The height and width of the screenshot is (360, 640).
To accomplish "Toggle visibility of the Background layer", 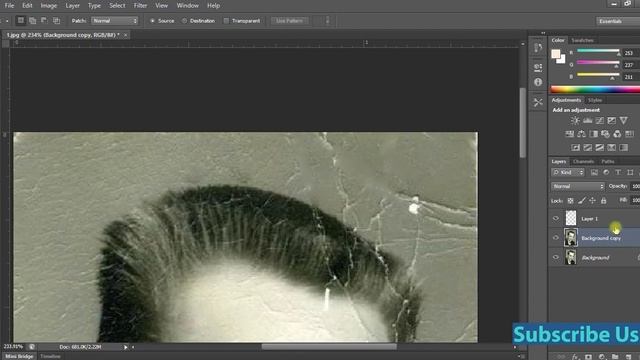I will [x=556, y=257].
